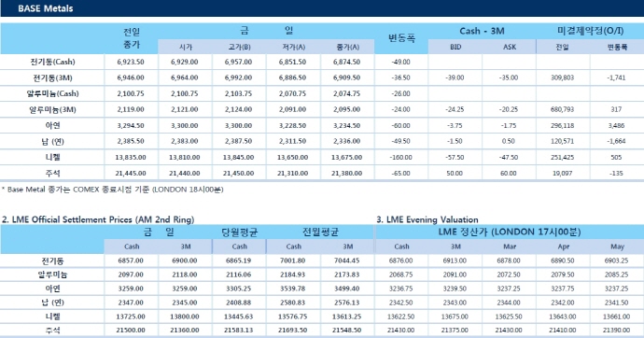The image size is (644, 338).
Task: Click the LME Official Settlement Prices heading
Action: tap(98, 219)
